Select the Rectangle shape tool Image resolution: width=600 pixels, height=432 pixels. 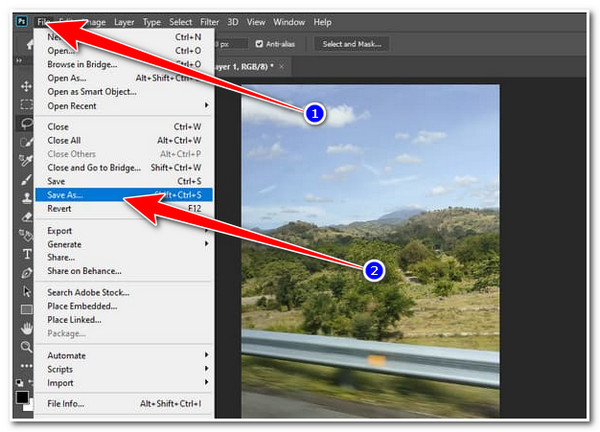click(26, 309)
